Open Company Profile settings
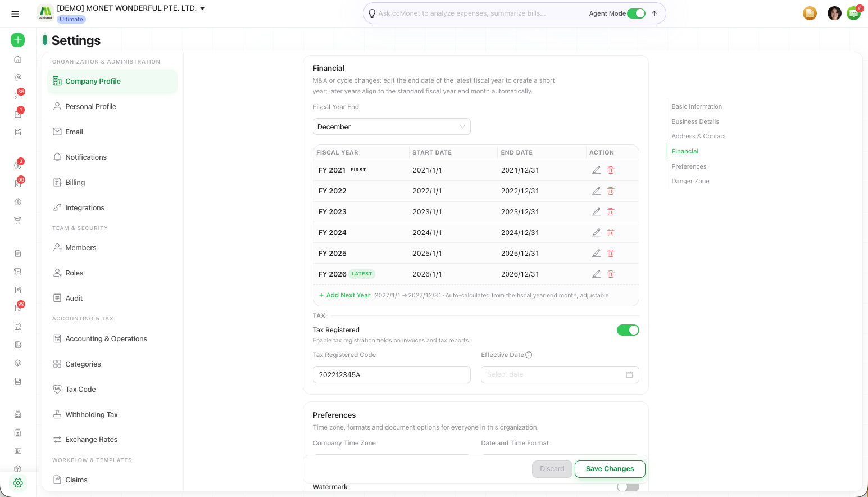 [112, 82]
